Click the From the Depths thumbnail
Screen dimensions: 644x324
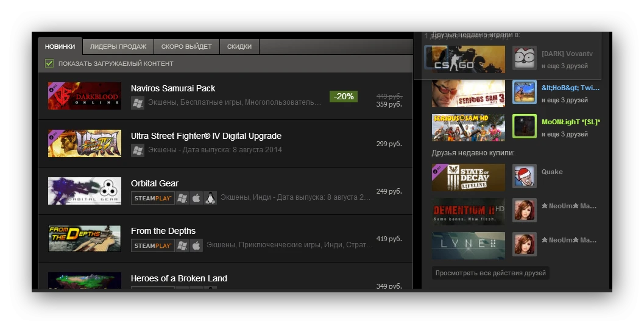tap(85, 238)
